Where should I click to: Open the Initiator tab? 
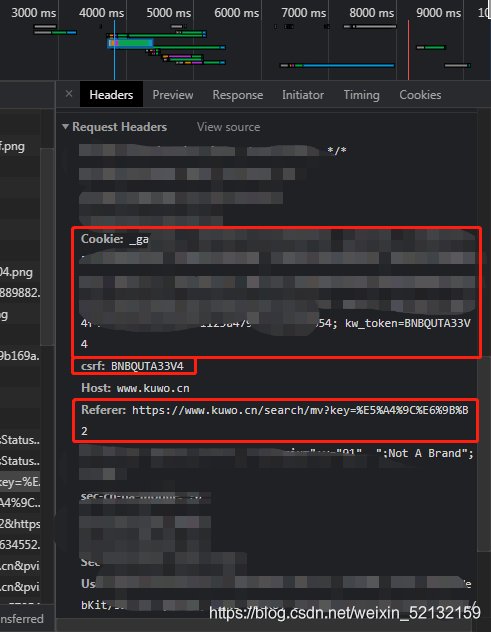[x=303, y=95]
